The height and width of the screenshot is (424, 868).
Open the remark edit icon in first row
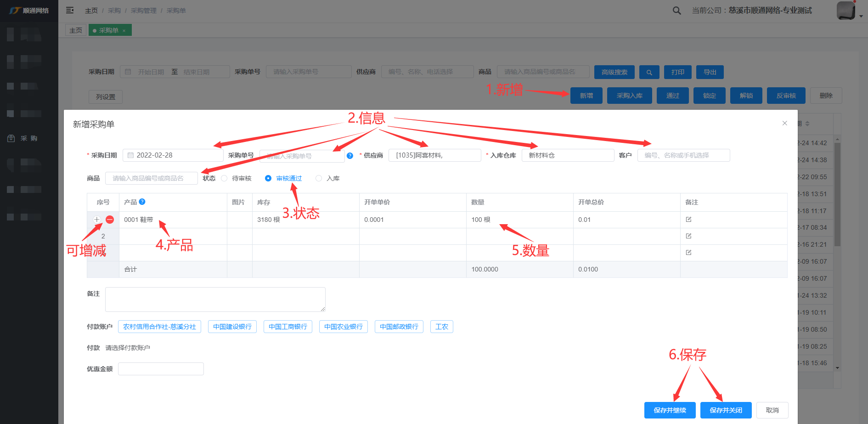(x=688, y=220)
